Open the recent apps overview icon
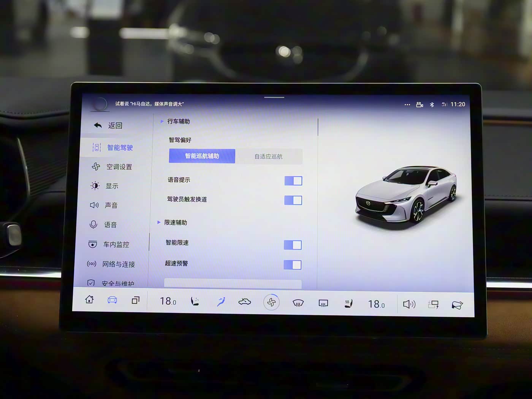 point(135,301)
